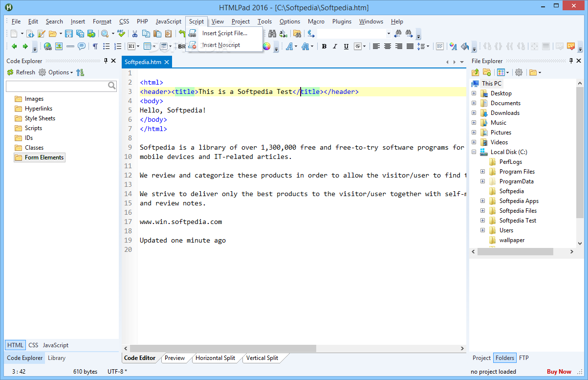The image size is (588, 380).
Task: Click the Spell check ABC icon
Action: coord(121,34)
